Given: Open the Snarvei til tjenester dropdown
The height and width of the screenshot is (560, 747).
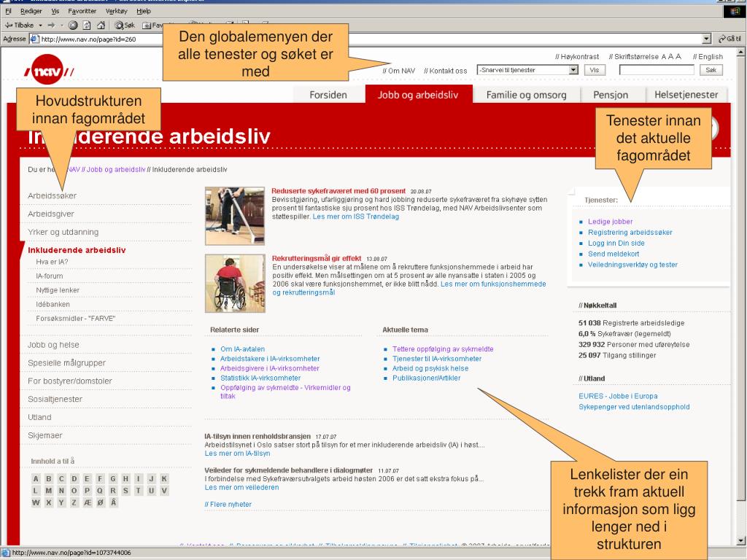Looking at the screenshot, I should (527, 70).
